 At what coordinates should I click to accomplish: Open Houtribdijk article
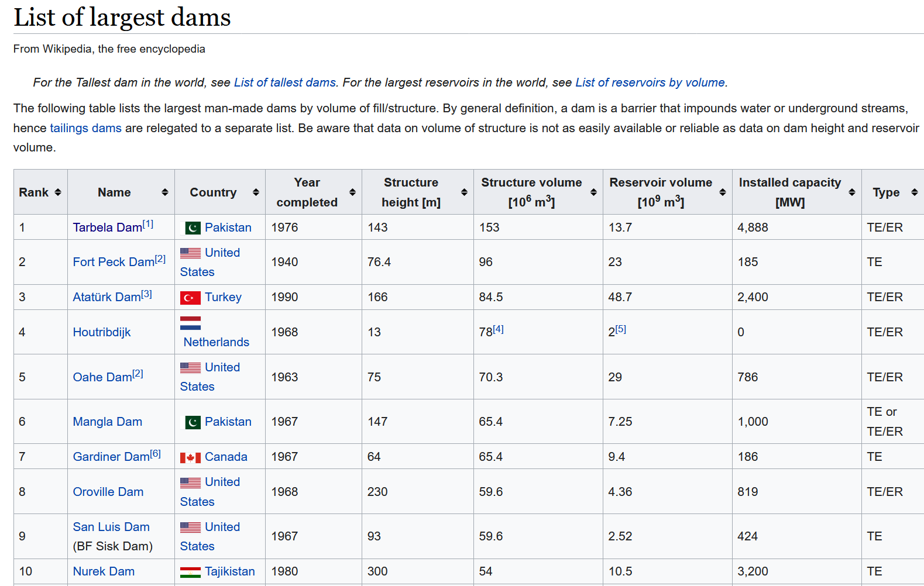101,332
